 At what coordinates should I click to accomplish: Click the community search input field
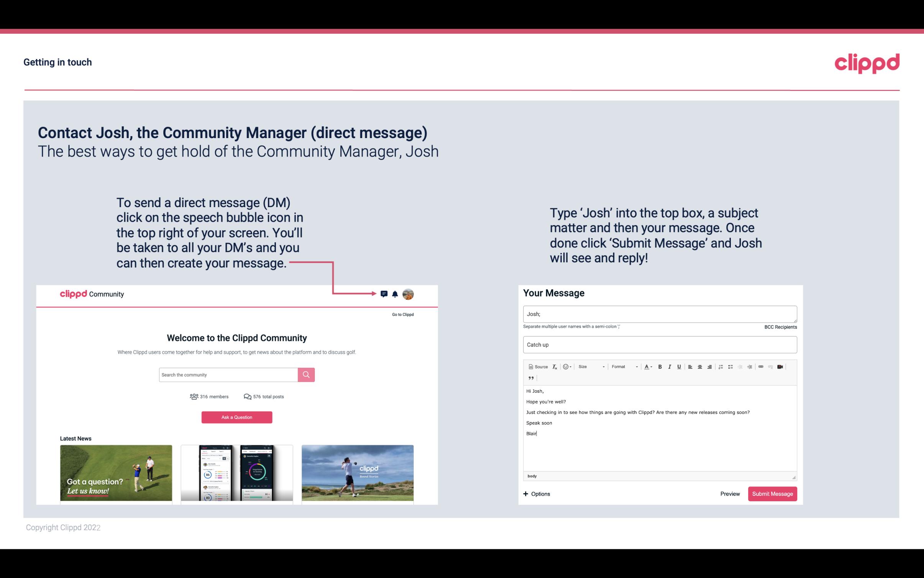pyautogui.click(x=228, y=374)
